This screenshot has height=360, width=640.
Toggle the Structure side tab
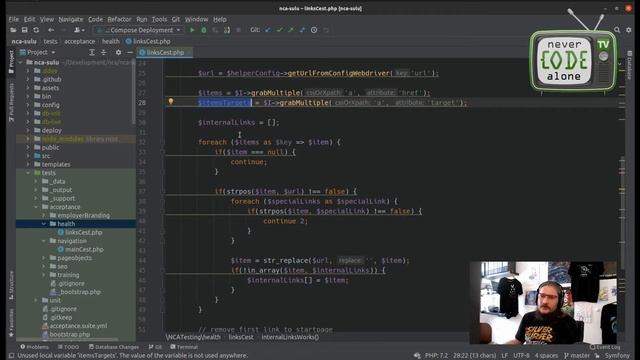[x=11, y=286]
